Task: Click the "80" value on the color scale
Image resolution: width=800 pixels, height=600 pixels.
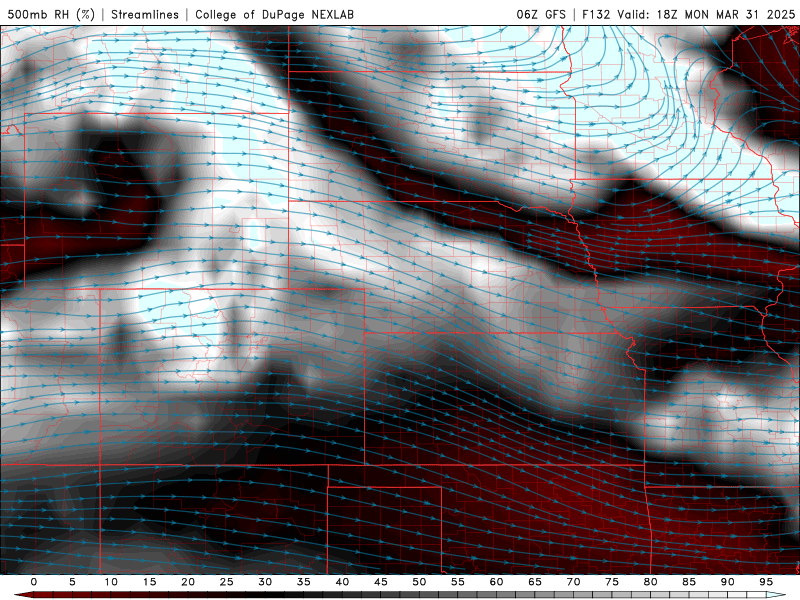Action: tap(651, 582)
